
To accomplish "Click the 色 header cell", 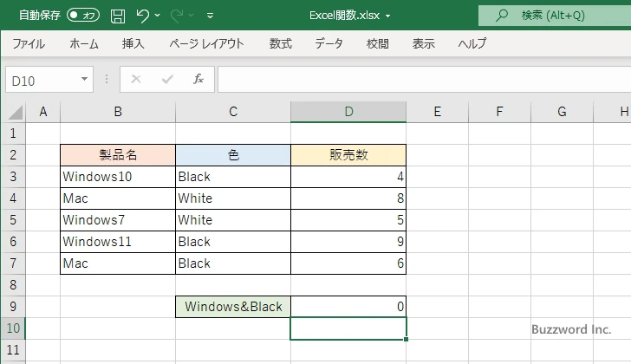I will (233, 155).
